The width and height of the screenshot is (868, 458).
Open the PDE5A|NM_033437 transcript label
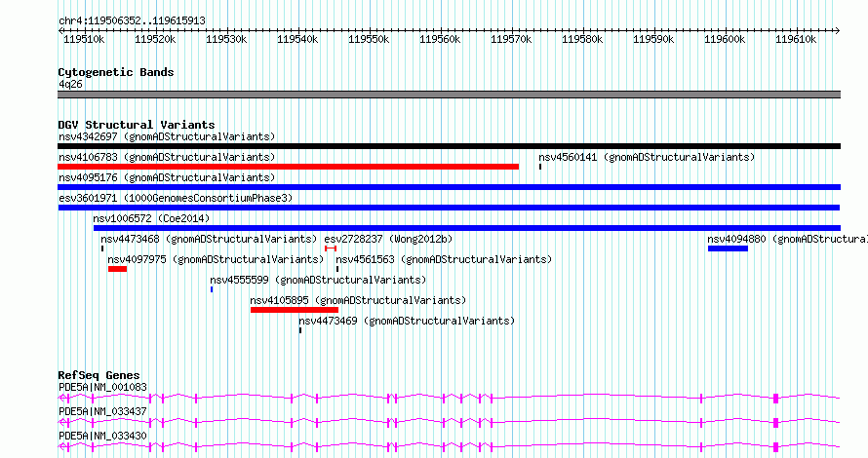[x=102, y=411]
